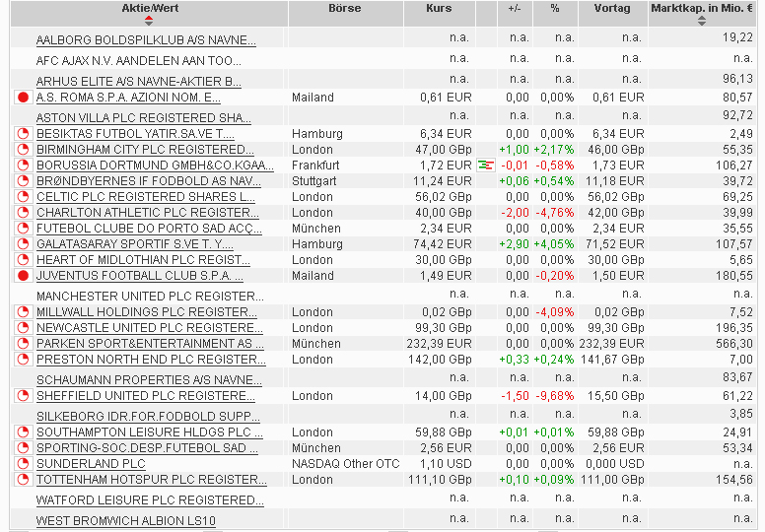765x532 pixels.
Task: Open the A.S. Roma S.P.A. link
Action: [128, 98]
